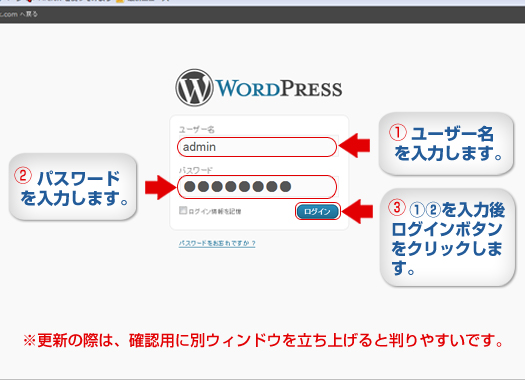Follow the .com へ戻る link in top bar
This screenshot has height=380, width=525.
point(19,14)
